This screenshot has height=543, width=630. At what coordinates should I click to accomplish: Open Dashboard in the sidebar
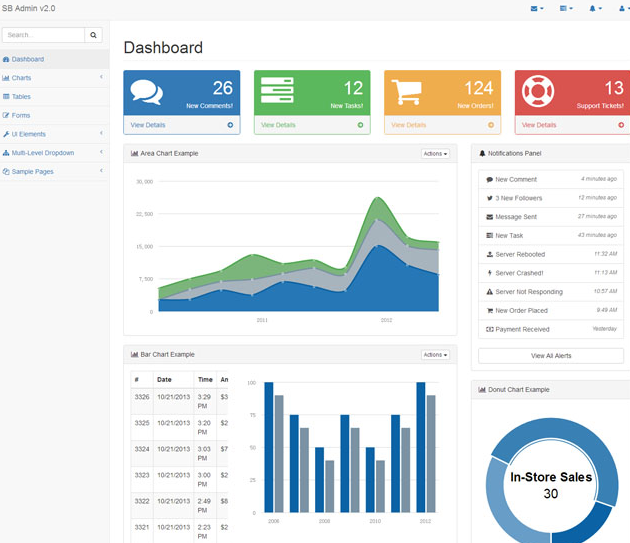click(54, 59)
